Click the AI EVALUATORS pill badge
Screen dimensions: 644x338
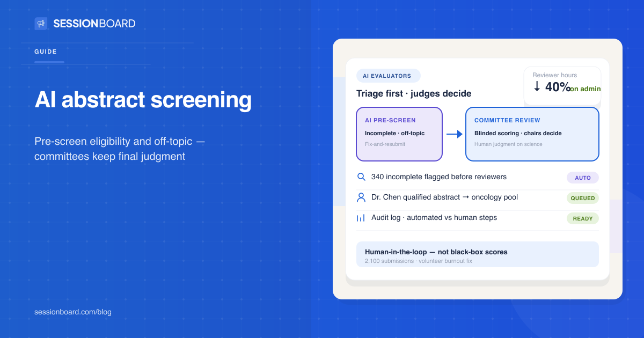pos(389,76)
